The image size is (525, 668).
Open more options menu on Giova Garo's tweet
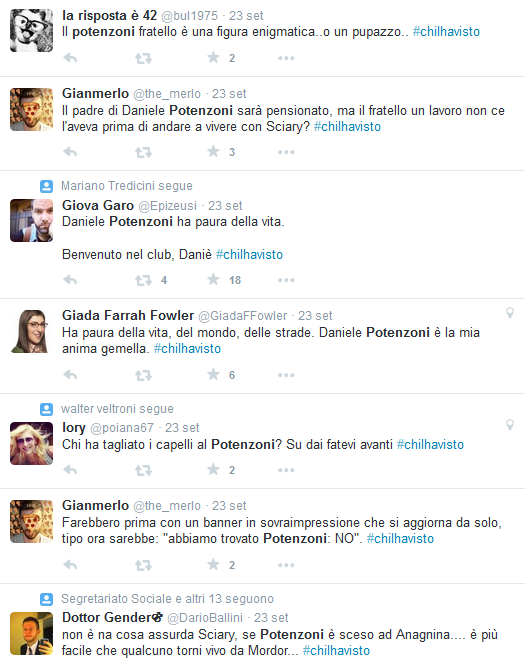click(286, 280)
